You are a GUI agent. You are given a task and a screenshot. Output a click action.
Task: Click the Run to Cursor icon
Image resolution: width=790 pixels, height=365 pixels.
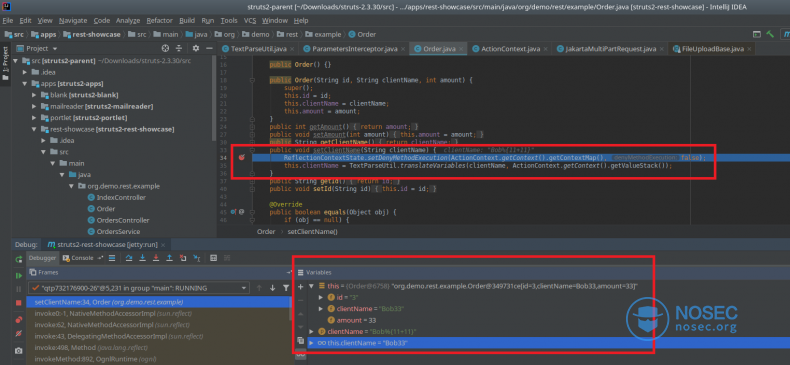click(x=197, y=258)
